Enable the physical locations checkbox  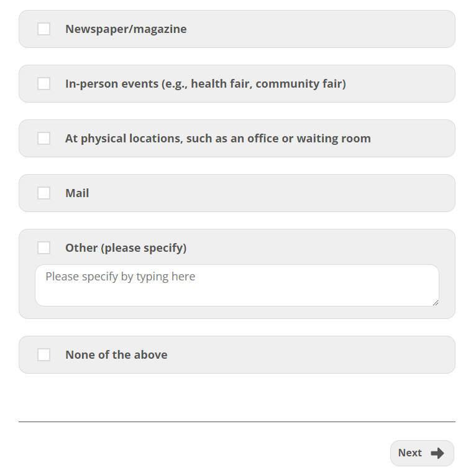click(43, 139)
